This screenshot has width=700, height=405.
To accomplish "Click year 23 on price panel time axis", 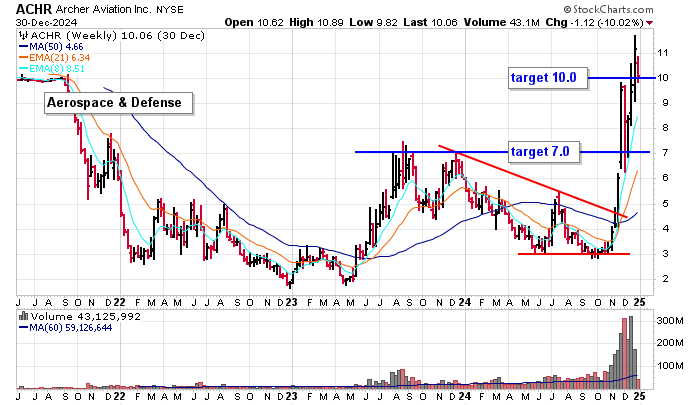I will click(291, 302).
